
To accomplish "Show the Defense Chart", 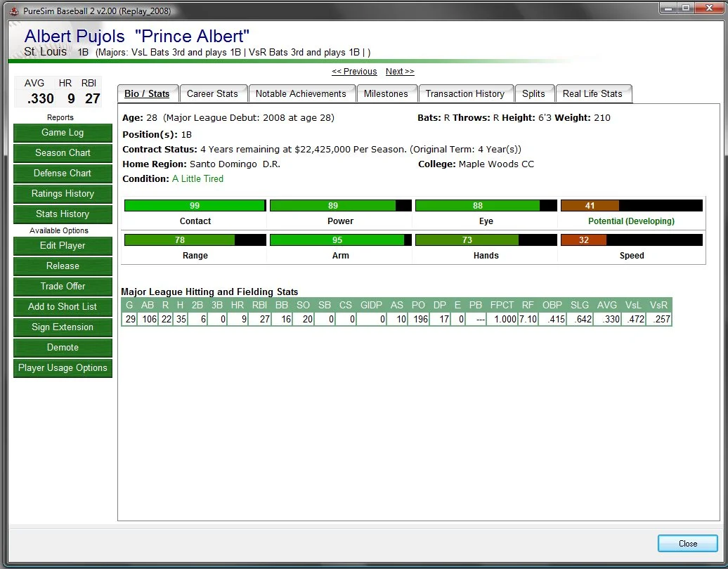I will click(63, 174).
